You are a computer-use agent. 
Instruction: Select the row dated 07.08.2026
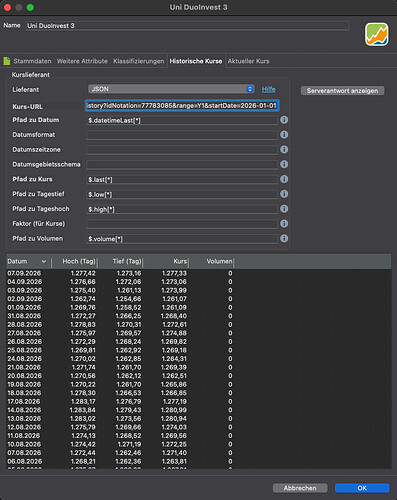tap(199, 453)
